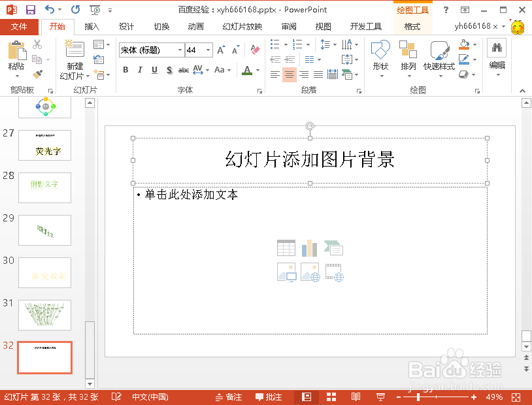Toggle Strikethrough abc formatting
Image resolution: width=532 pixels, height=405 pixels.
(184, 70)
